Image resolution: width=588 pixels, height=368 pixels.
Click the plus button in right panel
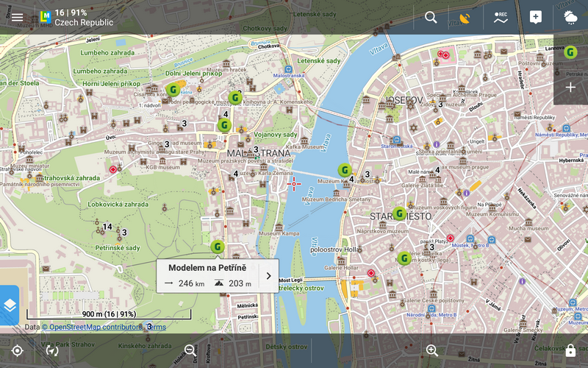coord(570,88)
